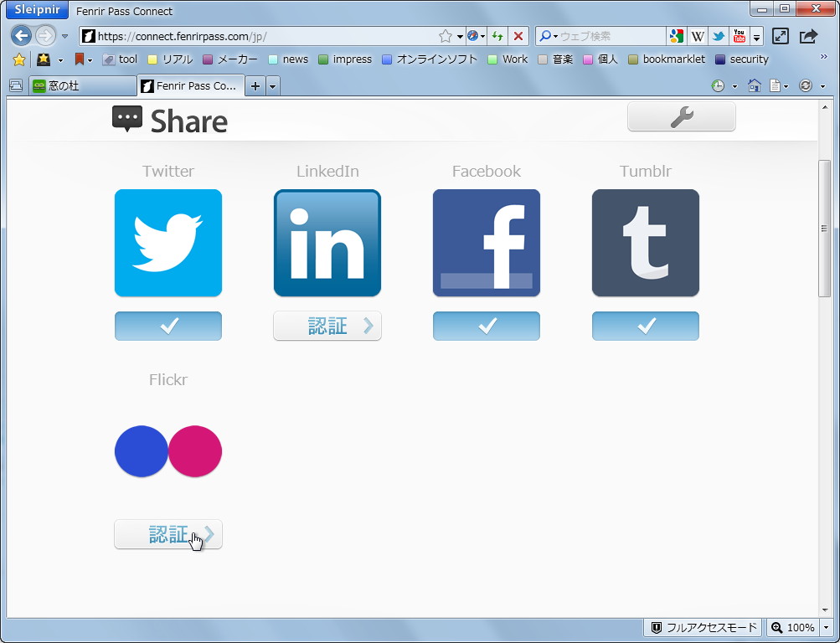Search with the Google engine icon
Viewport: 840px width, 643px height.
click(677, 36)
